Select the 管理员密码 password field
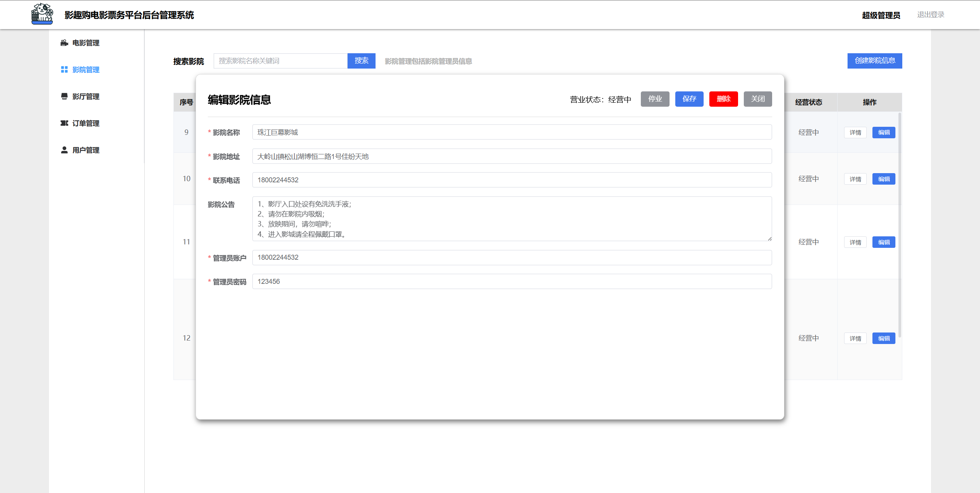This screenshot has height=493, width=980. [512, 281]
